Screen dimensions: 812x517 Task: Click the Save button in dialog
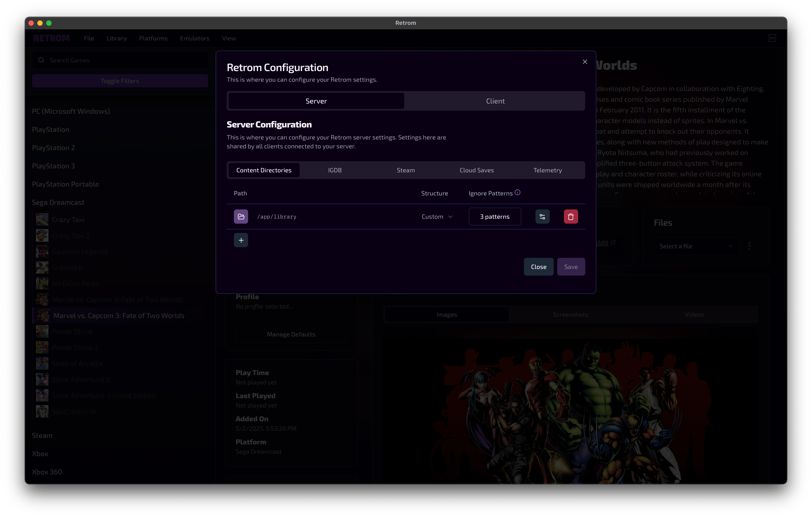[571, 267]
